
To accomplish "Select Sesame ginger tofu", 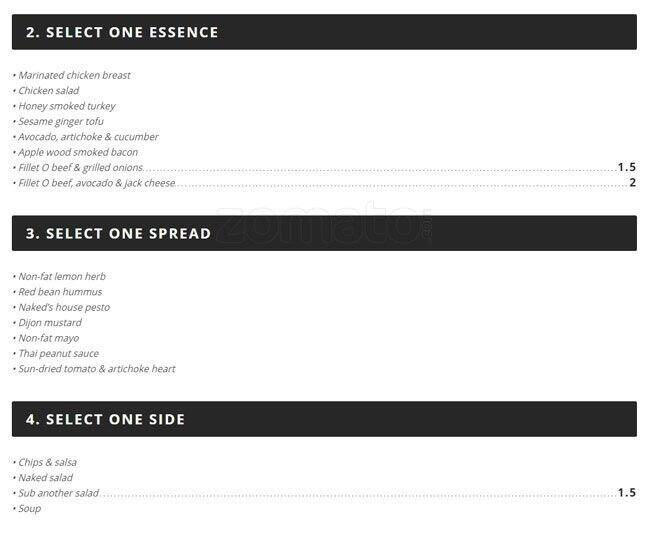I will [x=60, y=122].
